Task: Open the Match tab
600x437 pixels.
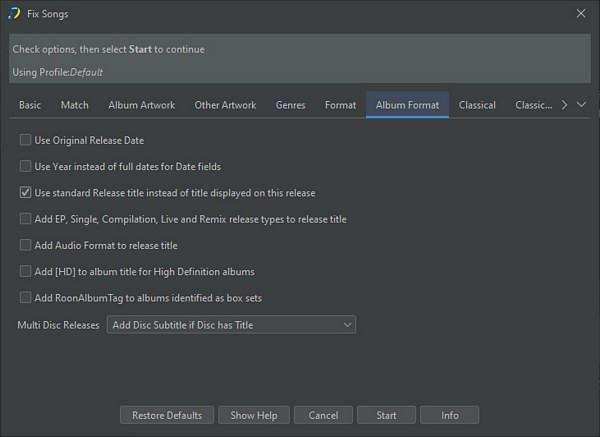Action: [x=74, y=105]
